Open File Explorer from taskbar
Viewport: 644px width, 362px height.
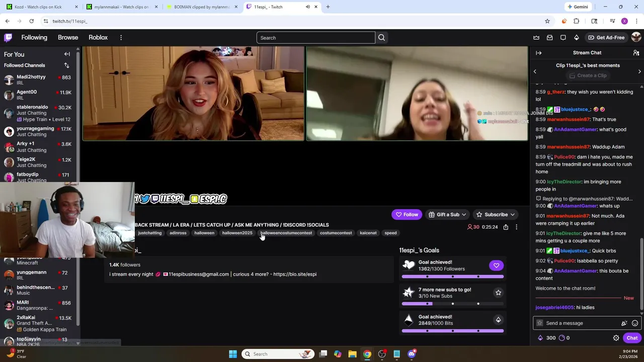click(x=352, y=354)
